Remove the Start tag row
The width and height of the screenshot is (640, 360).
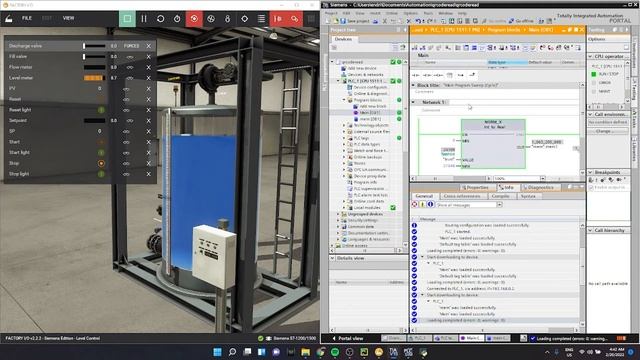click(x=149, y=142)
